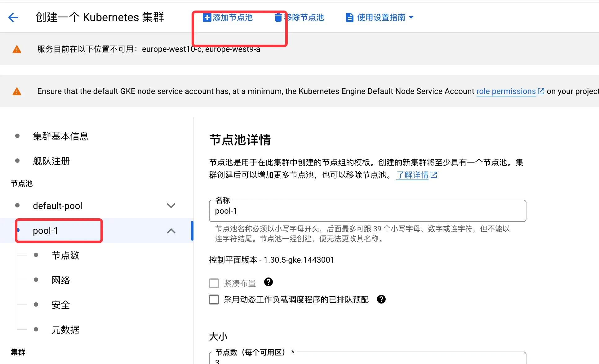599x364 pixels.
Task: Click the 了解详情 link
Action: click(412, 175)
